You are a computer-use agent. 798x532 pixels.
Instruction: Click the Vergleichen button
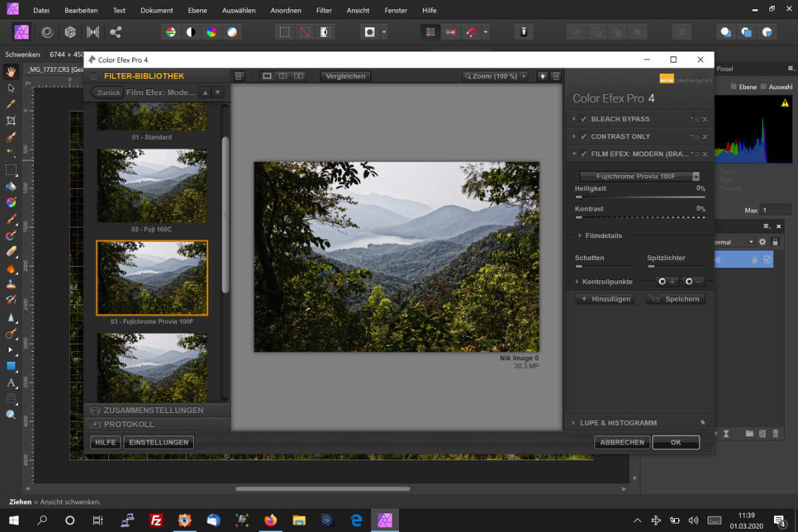coord(345,76)
